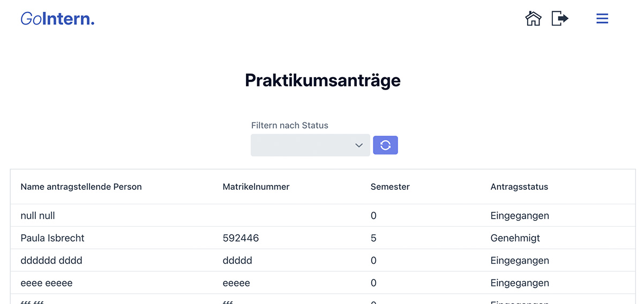
Task: Open the dddddd dddd application entry
Action: point(51,261)
